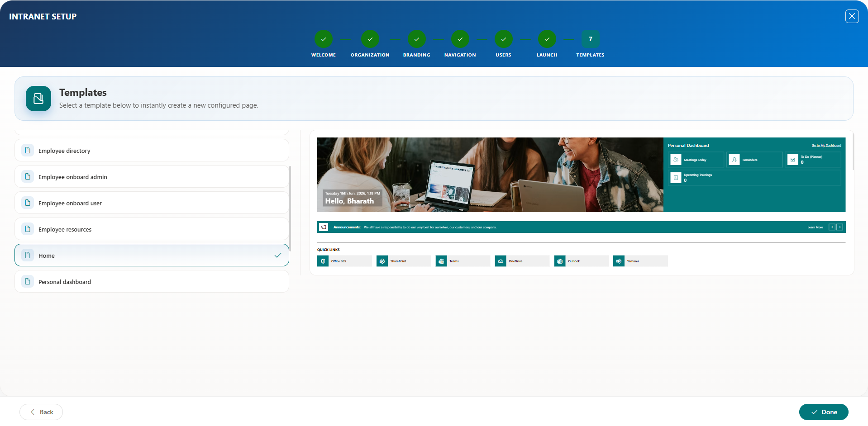Toggle the checkmark on the Home template
868x426 pixels.
coord(278,256)
